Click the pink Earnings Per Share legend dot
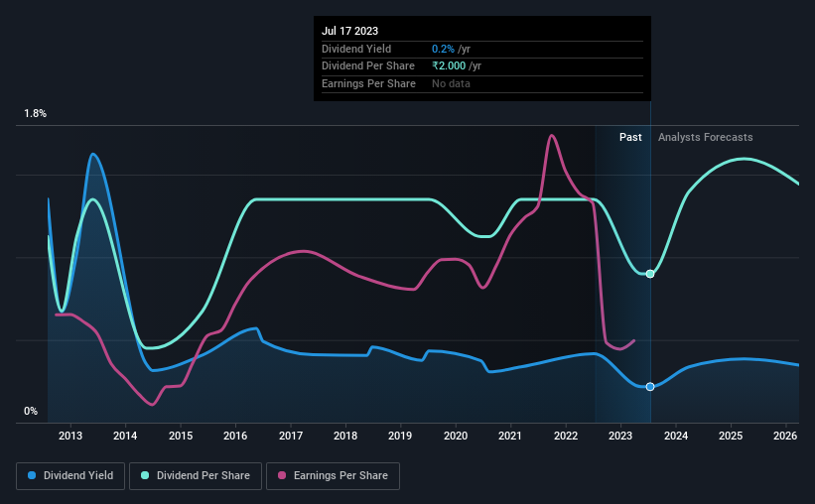 (x=282, y=476)
